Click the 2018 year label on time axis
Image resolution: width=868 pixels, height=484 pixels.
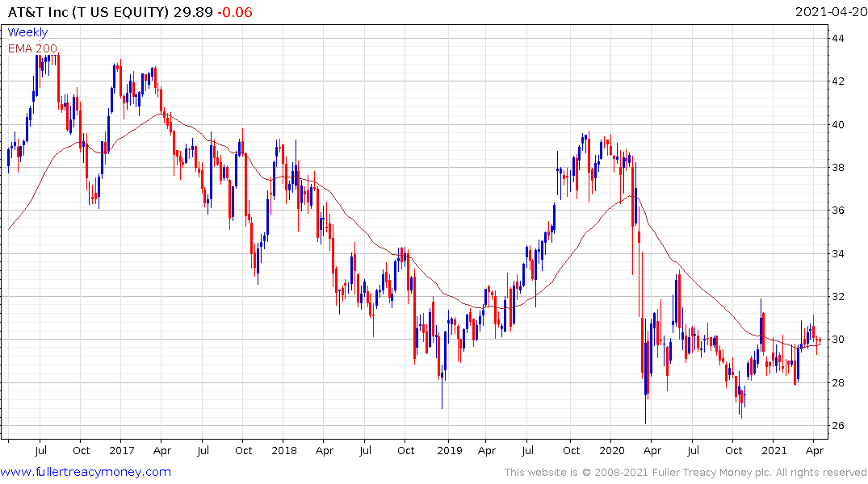click(x=284, y=450)
